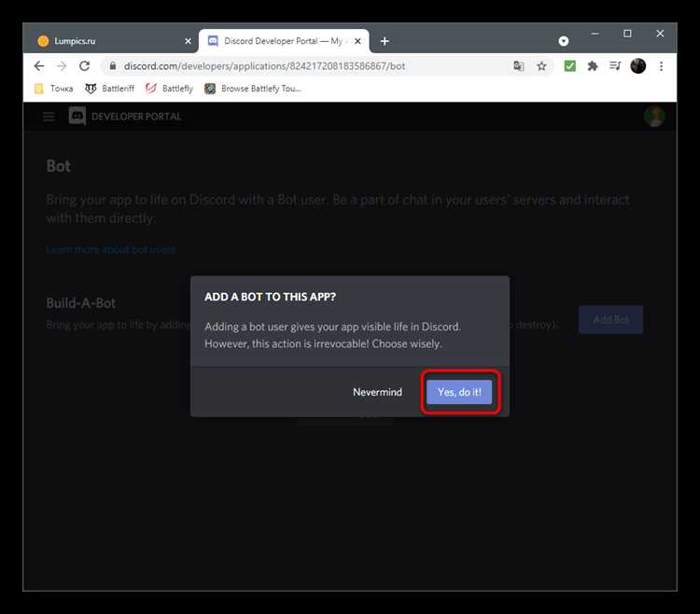Click the address bar URL field
700x614 pixels.
click(308, 66)
